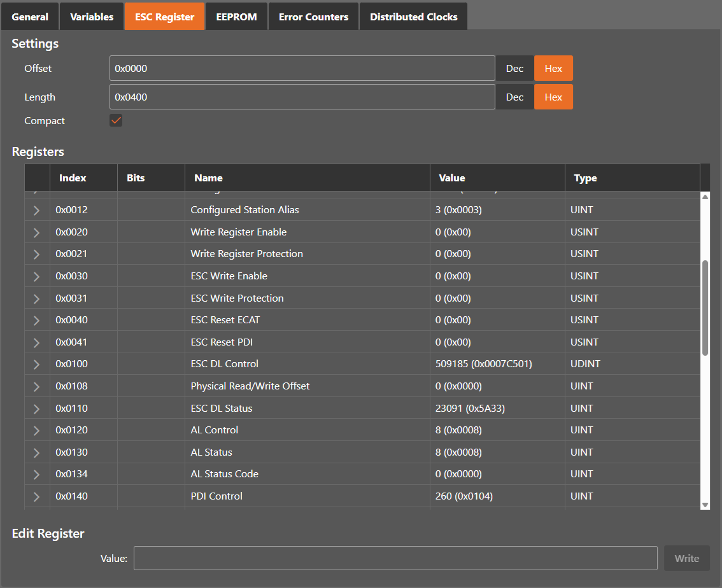This screenshot has height=588, width=722.
Task: Click the Bits column header
Action: coord(151,178)
